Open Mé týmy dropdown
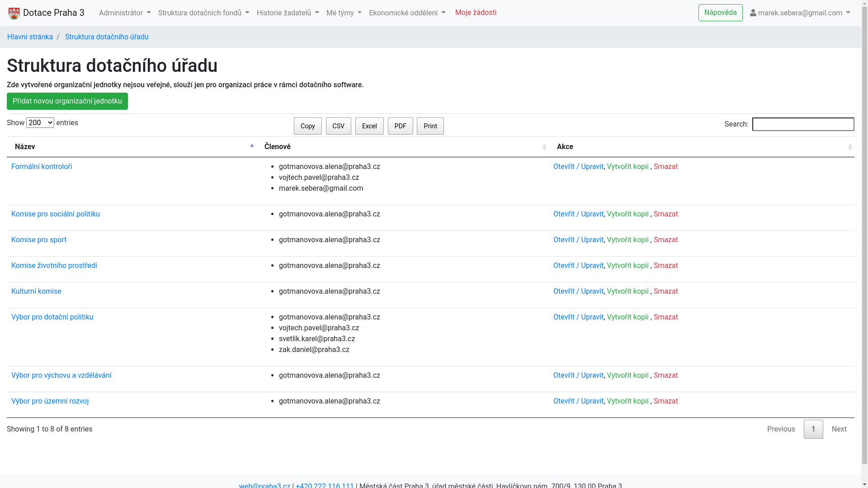Image resolution: width=868 pixels, height=488 pixels. [344, 13]
